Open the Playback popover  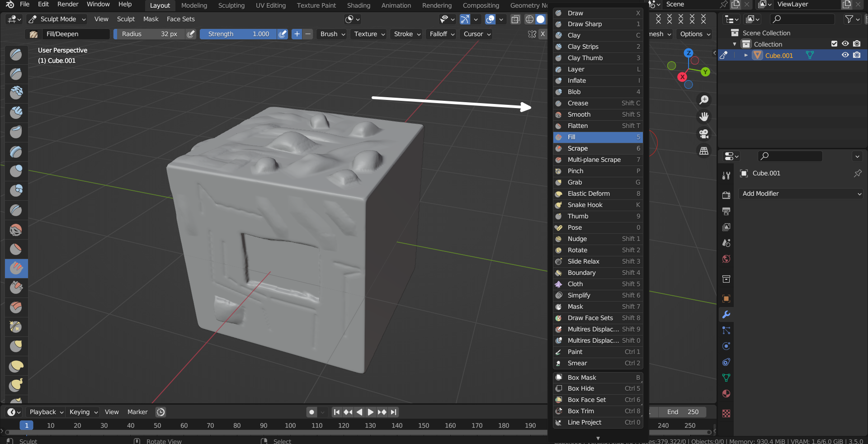tap(46, 412)
